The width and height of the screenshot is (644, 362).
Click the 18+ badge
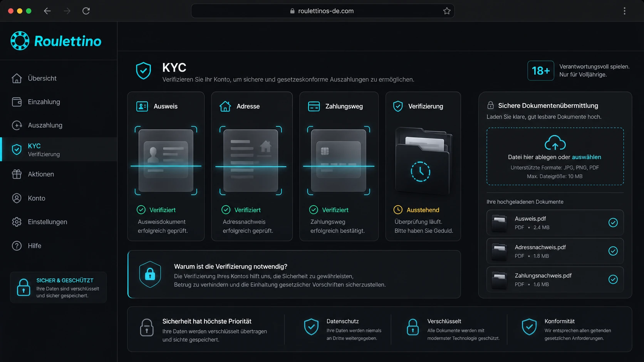[540, 70]
